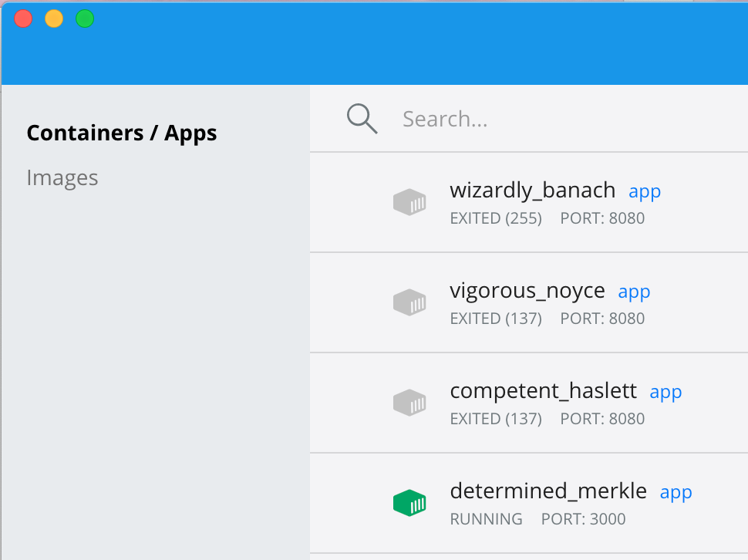The width and height of the screenshot is (748, 560).
Task: Open the app image link beside wizardly_banach
Action: tap(645, 192)
